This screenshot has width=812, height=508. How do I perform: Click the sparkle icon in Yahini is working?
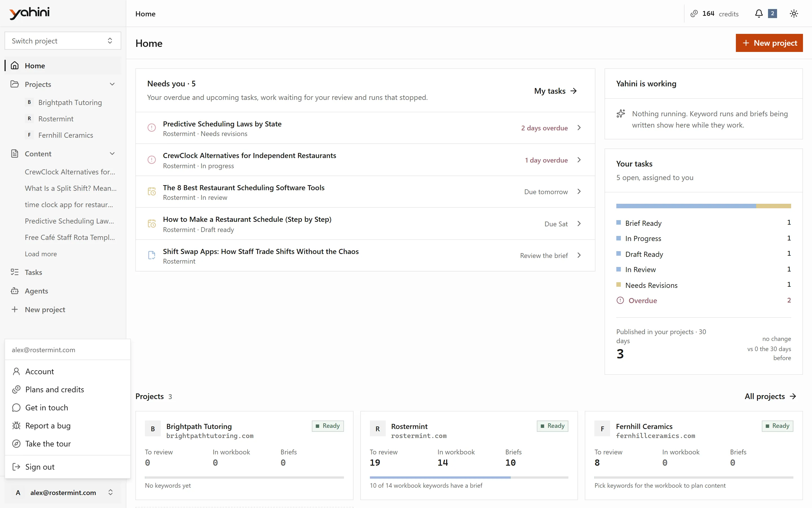point(621,113)
